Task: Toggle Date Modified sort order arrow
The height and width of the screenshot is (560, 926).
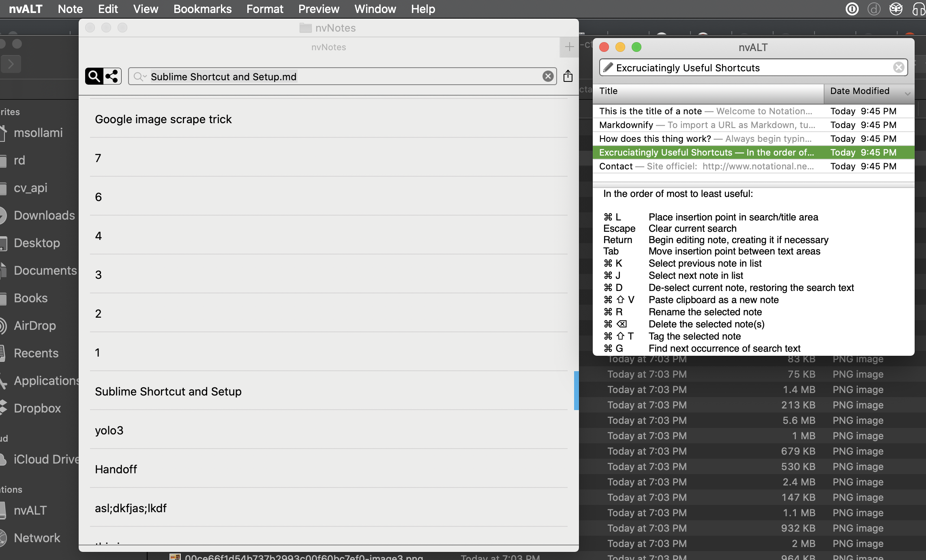Action: point(907,93)
